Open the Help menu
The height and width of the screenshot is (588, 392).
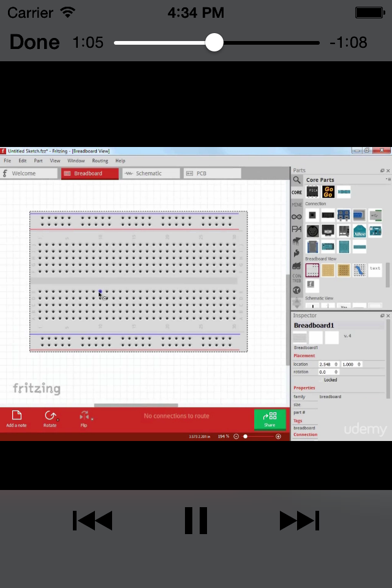coord(120,160)
